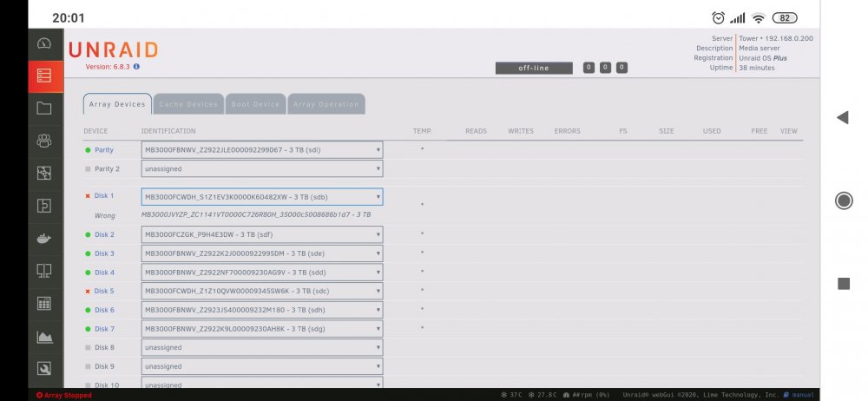868x401 pixels.
Task: Open the Disk 4 device dropdown
Action: point(262,272)
